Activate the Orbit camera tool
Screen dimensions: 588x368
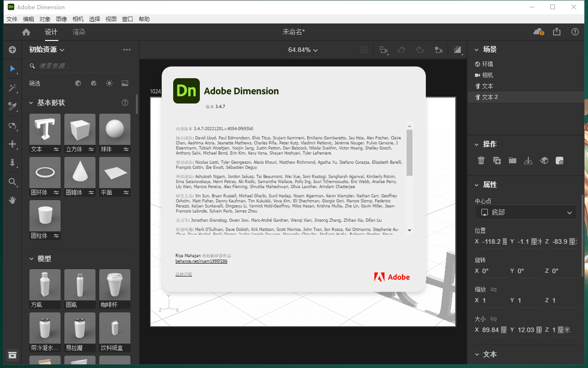tap(12, 126)
